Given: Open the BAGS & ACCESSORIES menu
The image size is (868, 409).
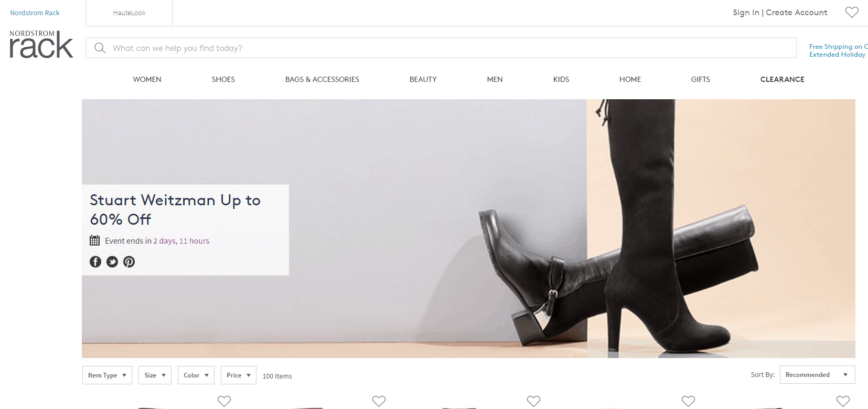Looking at the screenshot, I should 322,79.
